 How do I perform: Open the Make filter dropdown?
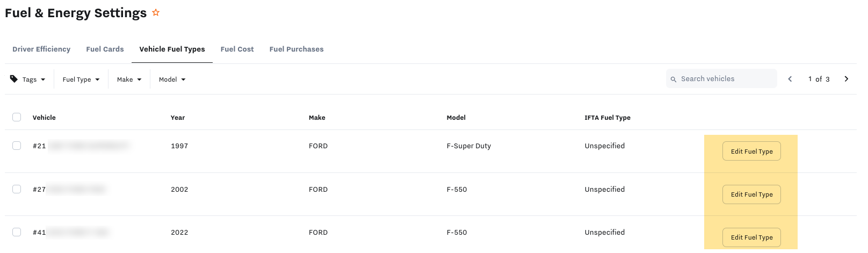pyautogui.click(x=129, y=79)
